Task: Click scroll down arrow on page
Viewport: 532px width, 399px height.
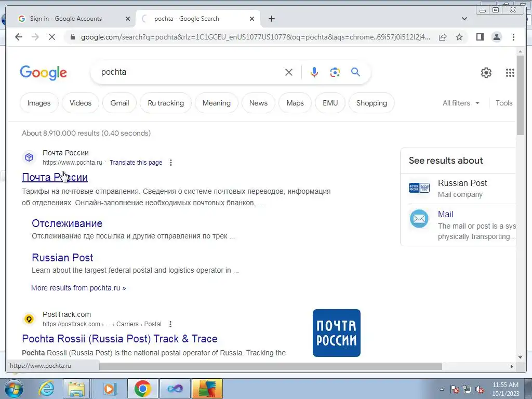Action: pyautogui.click(x=520, y=357)
